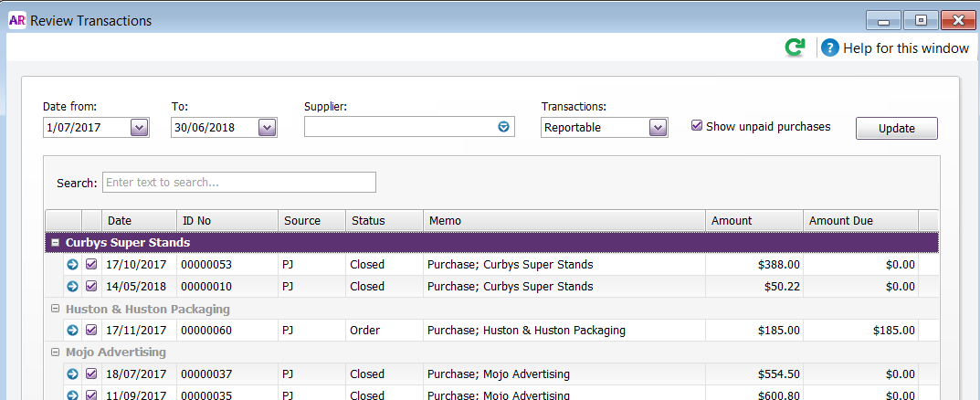The image size is (980, 400).
Task: Toggle Show unpaid purchases checkbox
Action: tap(697, 126)
